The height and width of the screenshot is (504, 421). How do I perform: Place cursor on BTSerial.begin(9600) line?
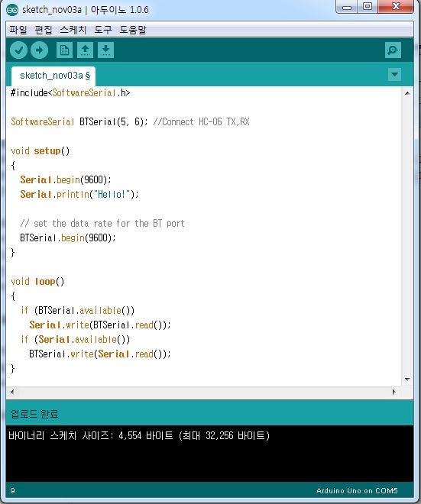[x=67, y=237]
